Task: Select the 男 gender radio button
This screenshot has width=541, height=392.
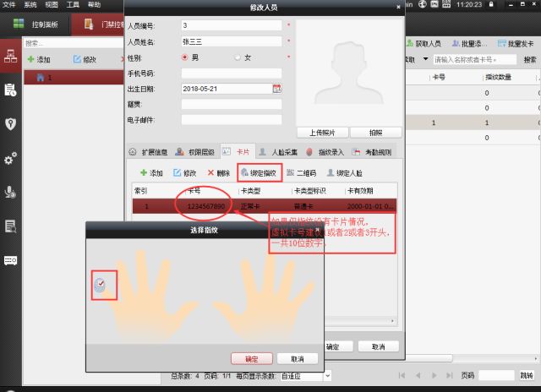Action: [x=186, y=57]
